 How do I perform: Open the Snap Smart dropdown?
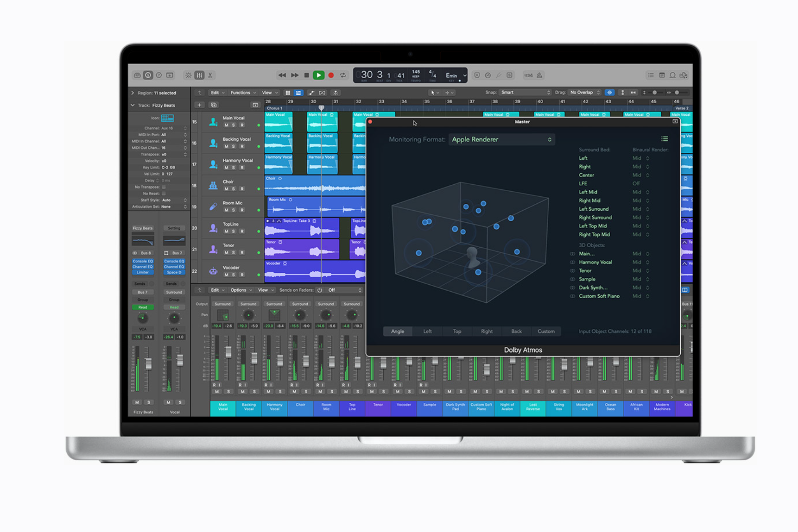pos(526,93)
